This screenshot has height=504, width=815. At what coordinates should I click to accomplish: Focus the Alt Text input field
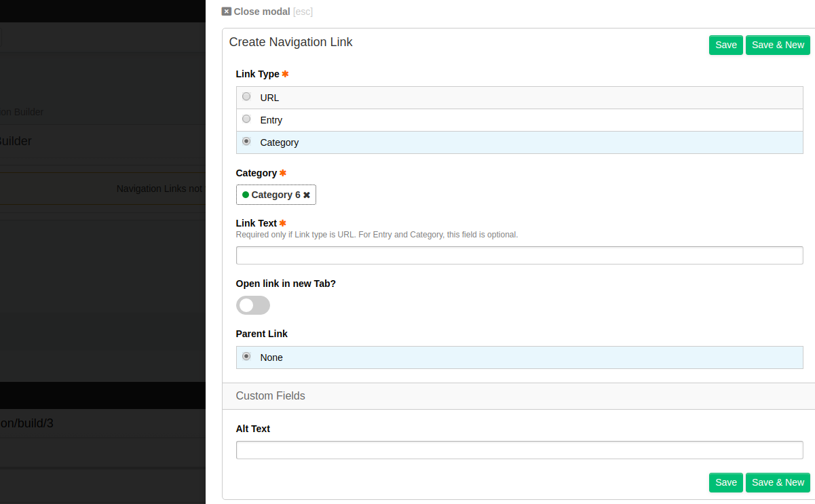[519, 450]
